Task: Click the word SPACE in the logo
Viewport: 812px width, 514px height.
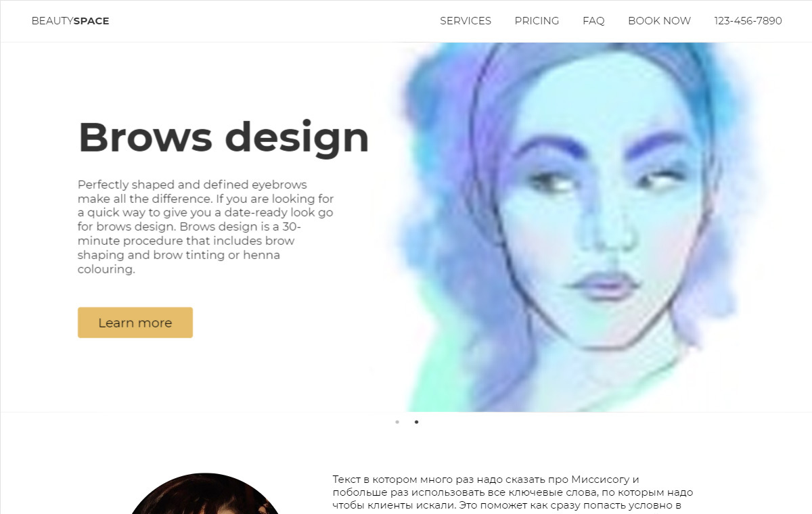Action: tap(91, 21)
